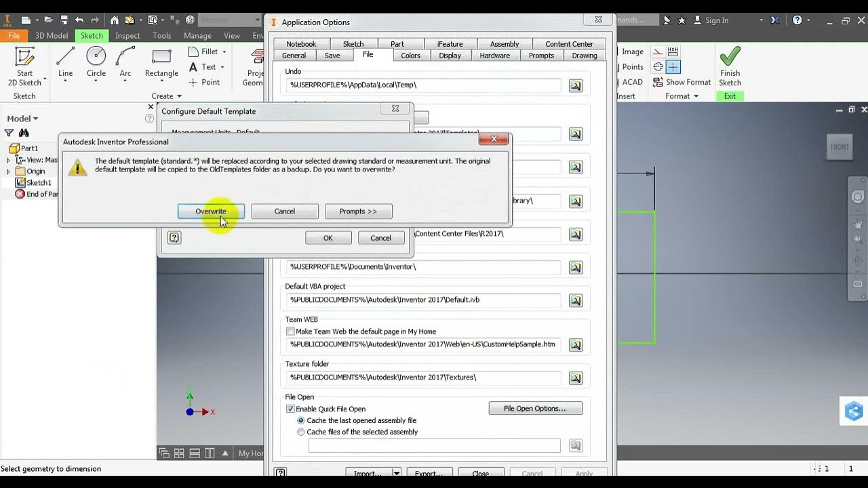
Task: Open the Format panel dropdown
Action: coord(682,96)
